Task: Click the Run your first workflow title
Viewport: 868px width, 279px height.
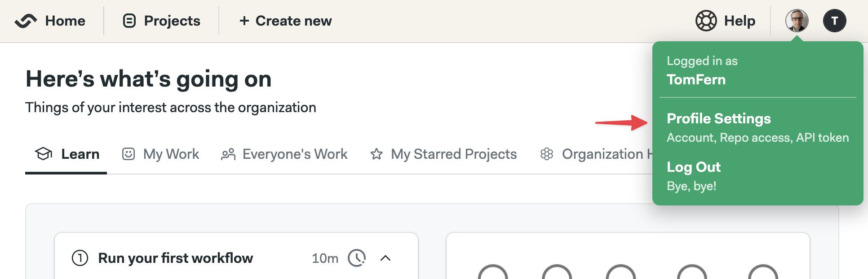Action: (175, 258)
